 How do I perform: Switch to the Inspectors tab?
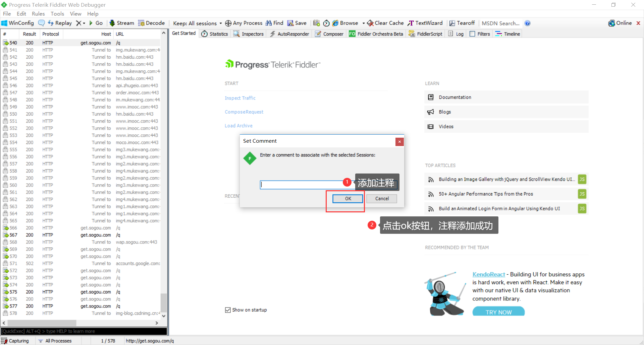(x=249, y=34)
